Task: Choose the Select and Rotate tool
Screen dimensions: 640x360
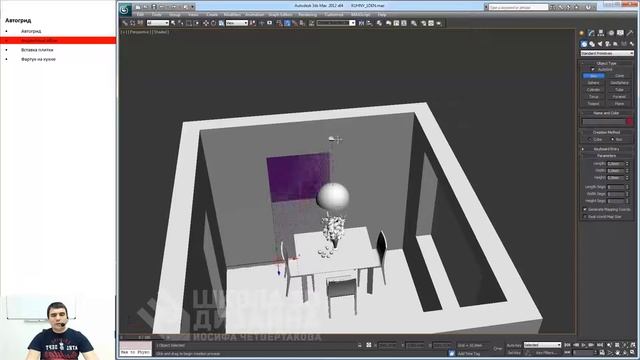Action: (213, 23)
